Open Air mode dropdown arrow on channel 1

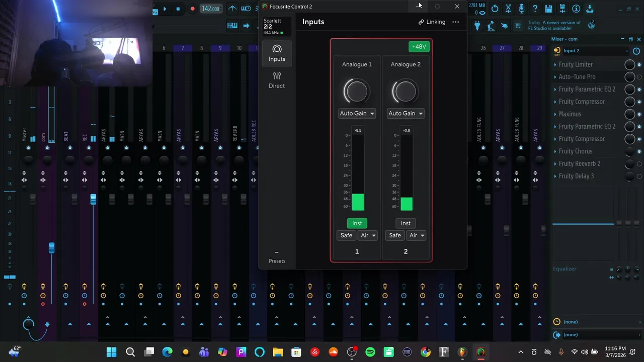point(374,235)
